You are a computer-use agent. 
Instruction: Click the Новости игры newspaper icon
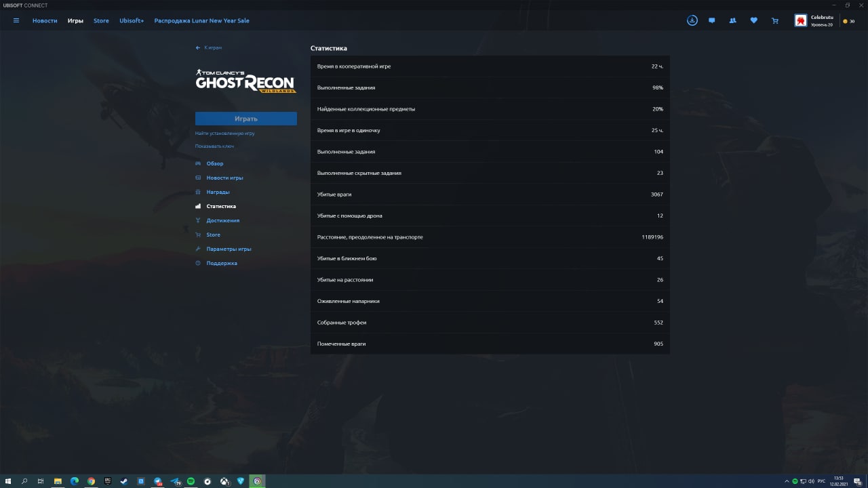tap(198, 178)
